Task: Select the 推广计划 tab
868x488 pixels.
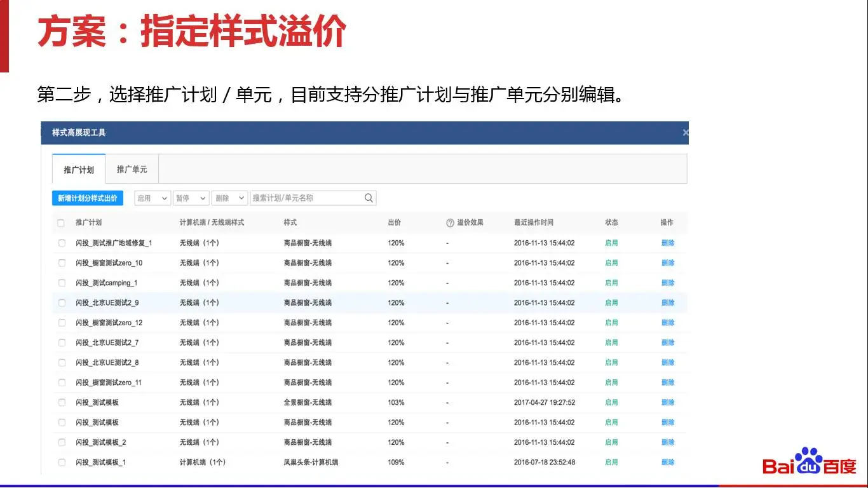Action: 79,170
